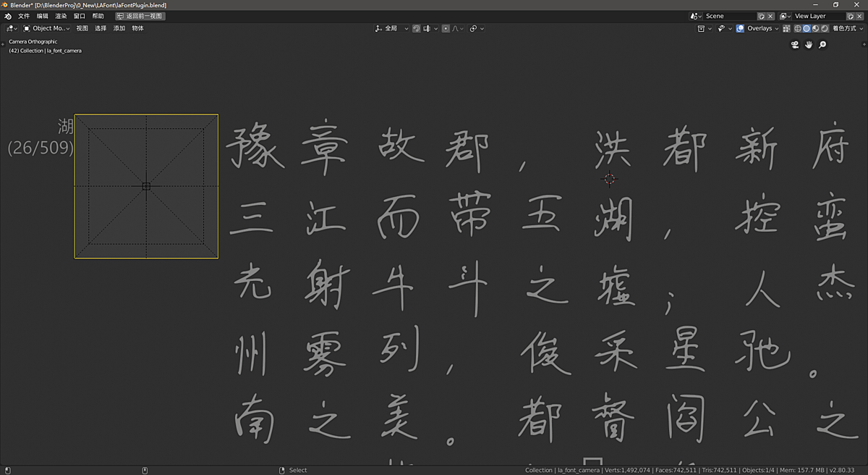Open the 全局 transform orientation dropdown
The image size is (868, 475).
pyautogui.click(x=391, y=28)
